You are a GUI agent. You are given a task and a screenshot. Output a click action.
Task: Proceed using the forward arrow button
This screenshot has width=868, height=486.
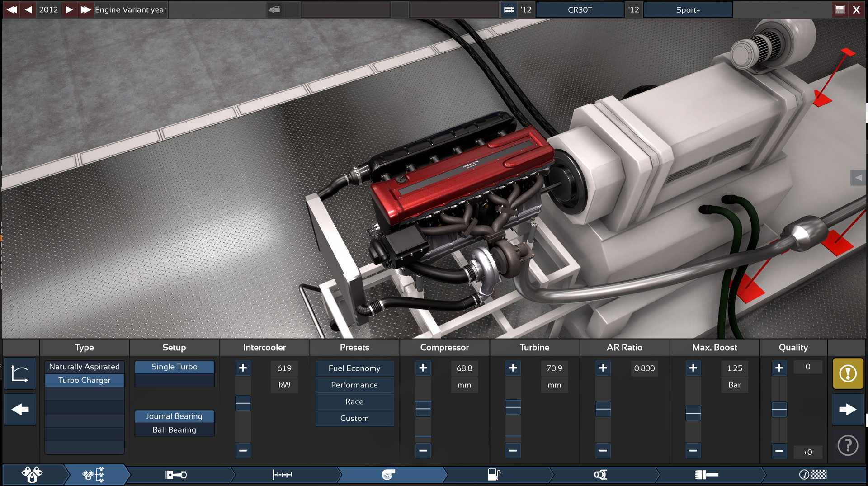click(x=848, y=409)
